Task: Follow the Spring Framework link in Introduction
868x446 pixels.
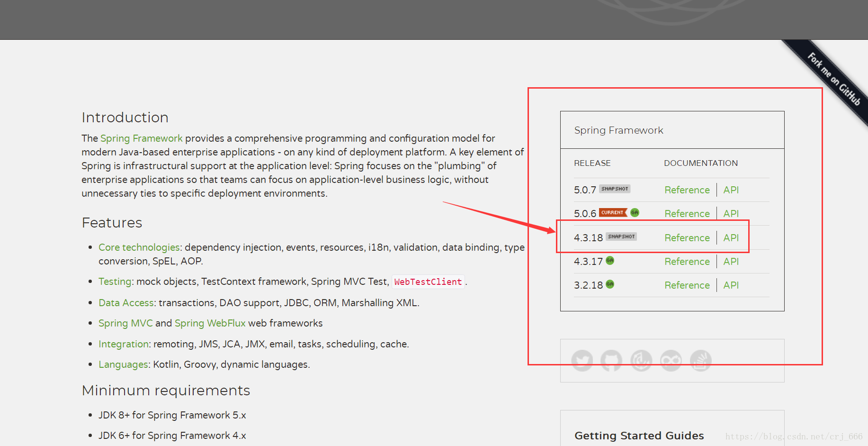Action: pyautogui.click(x=141, y=138)
